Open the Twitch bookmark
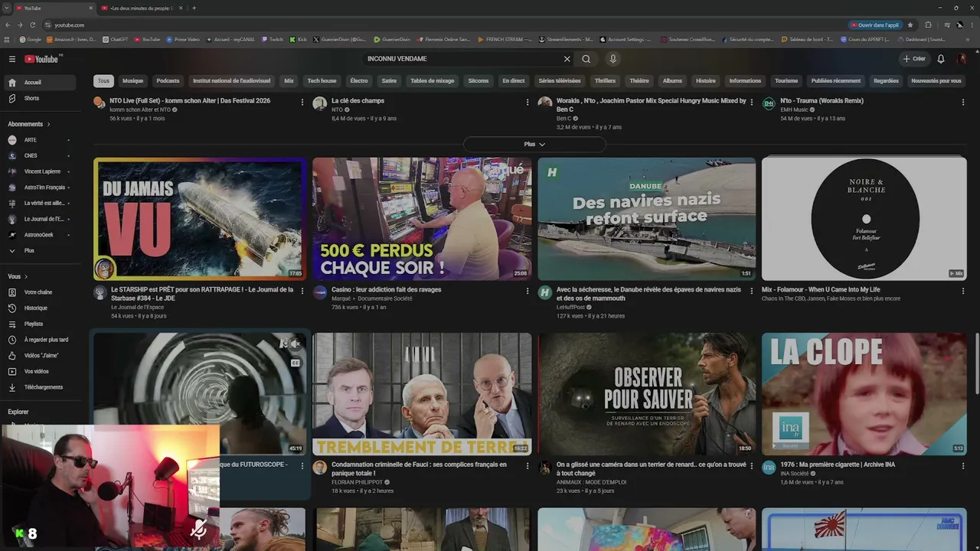 pos(272,39)
